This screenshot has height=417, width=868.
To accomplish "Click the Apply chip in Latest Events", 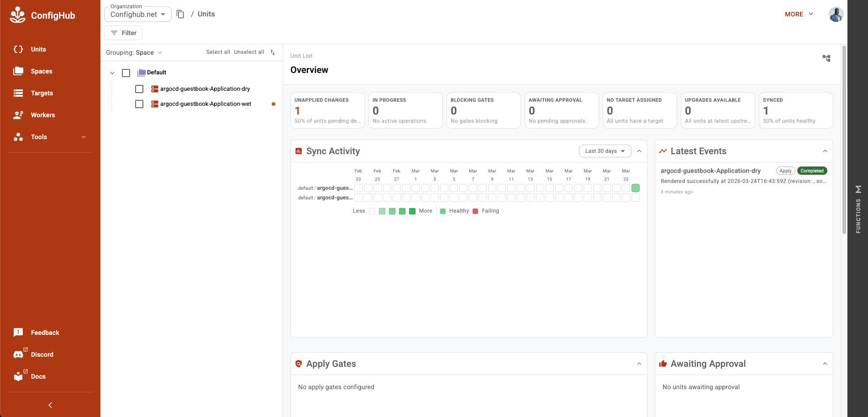I will tap(785, 171).
